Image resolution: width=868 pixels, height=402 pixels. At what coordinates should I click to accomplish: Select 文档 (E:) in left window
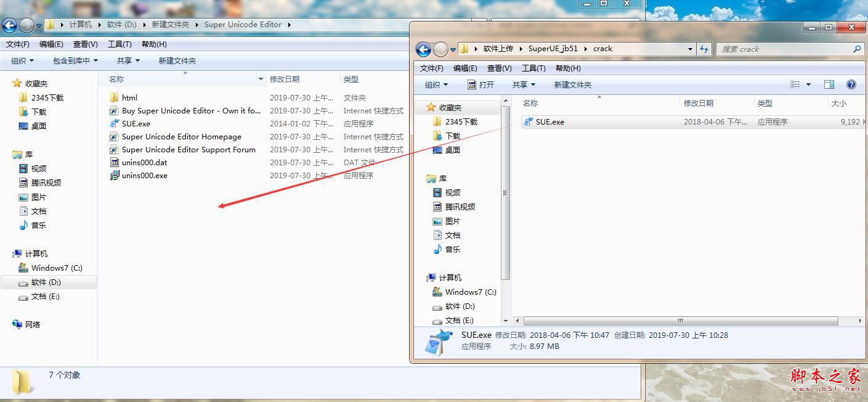[39, 296]
